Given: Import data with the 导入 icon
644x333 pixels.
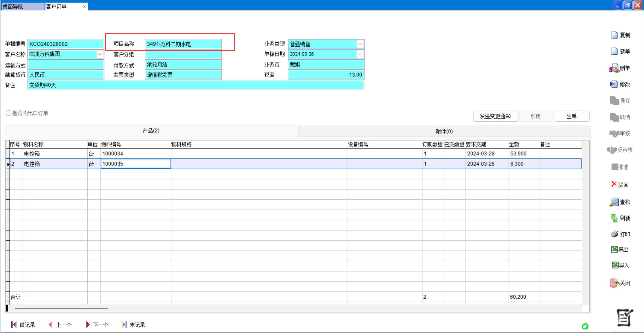Looking at the screenshot, I should [615, 265].
